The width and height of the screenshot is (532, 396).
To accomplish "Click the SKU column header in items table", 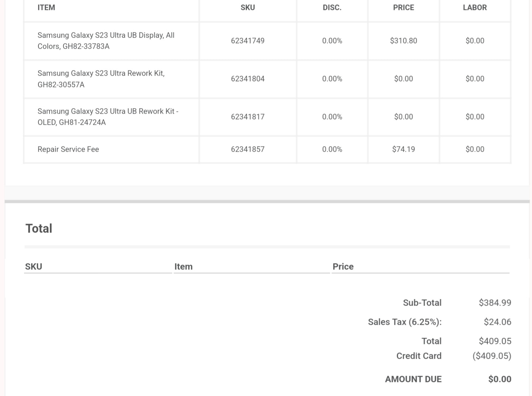I will [x=248, y=7].
